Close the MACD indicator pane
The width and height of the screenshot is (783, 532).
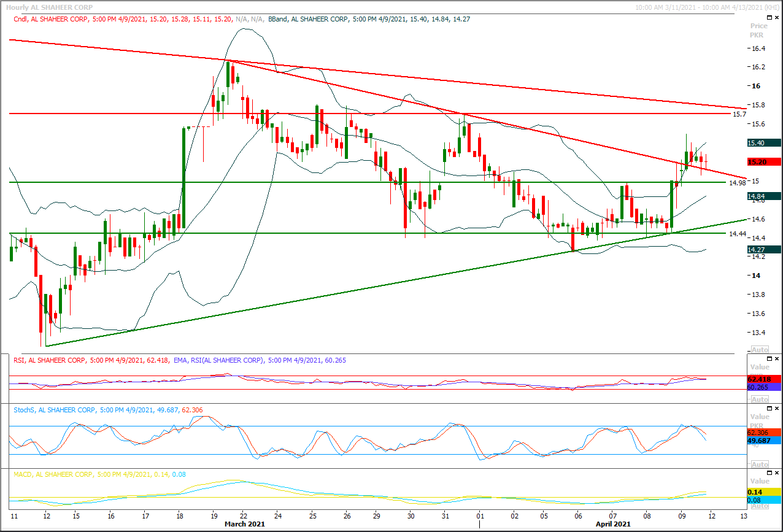click(x=778, y=473)
